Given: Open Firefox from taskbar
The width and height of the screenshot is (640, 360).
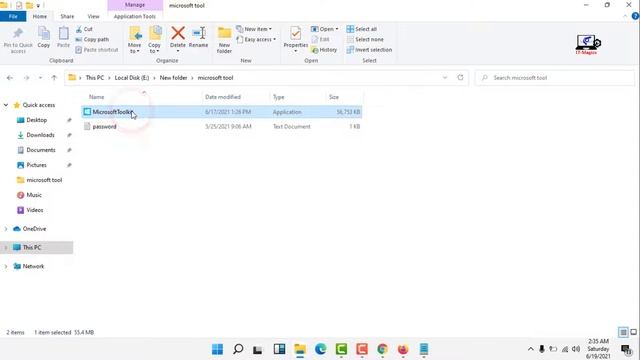Looking at the screenshot, I should 403,349.
